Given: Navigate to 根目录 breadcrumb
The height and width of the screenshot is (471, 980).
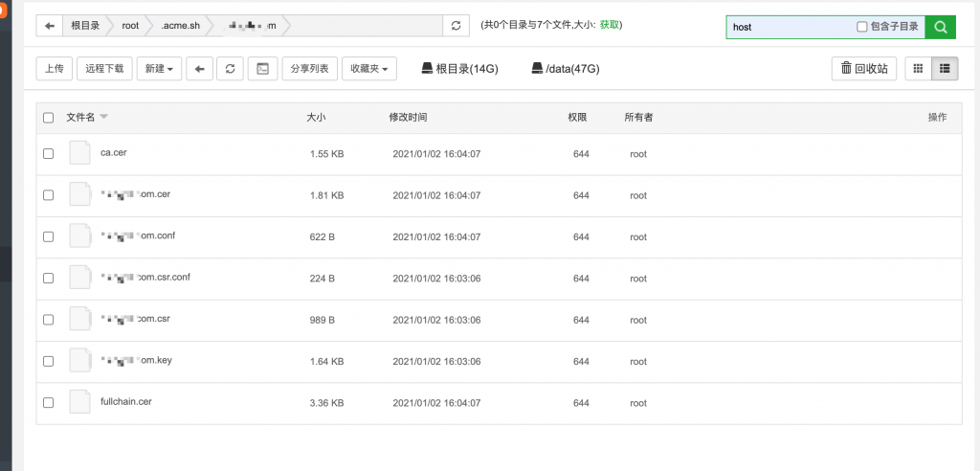Looking at the screenshot, I should [85, 26].
